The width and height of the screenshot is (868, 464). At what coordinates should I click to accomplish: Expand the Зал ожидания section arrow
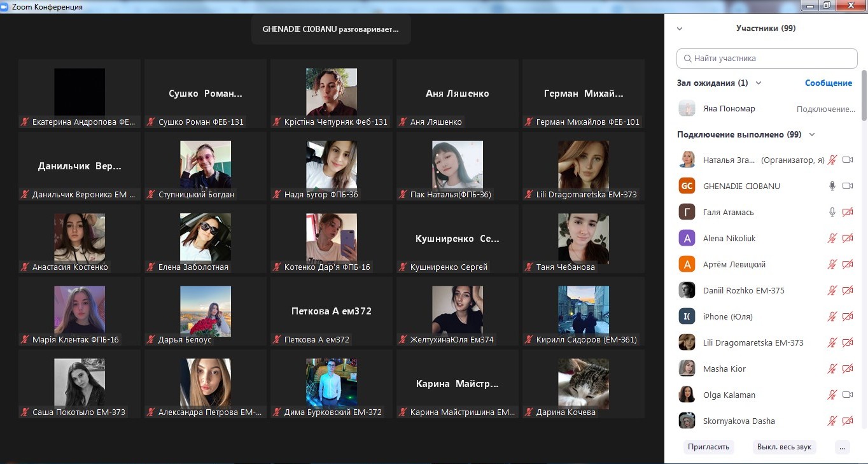pos(758,83)
